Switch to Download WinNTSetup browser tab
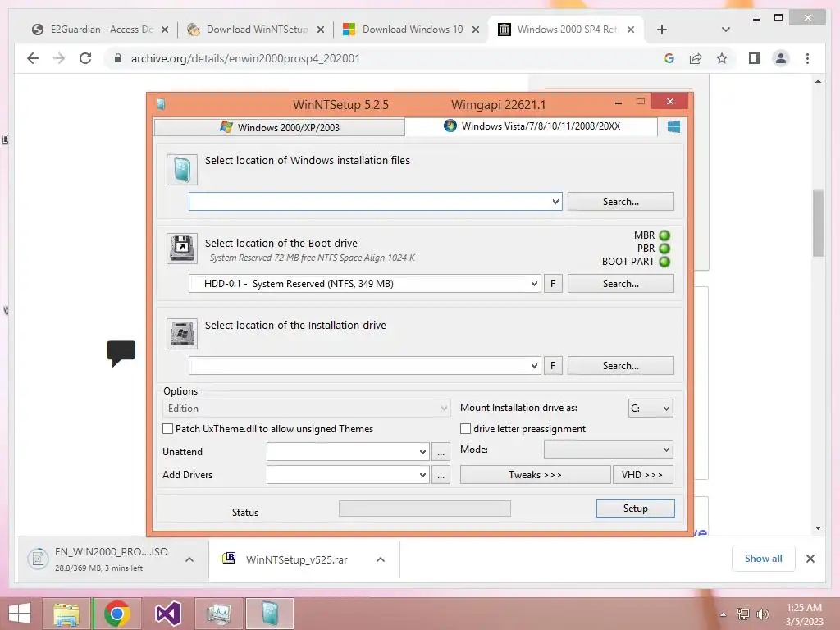 [x=256, y=30]
